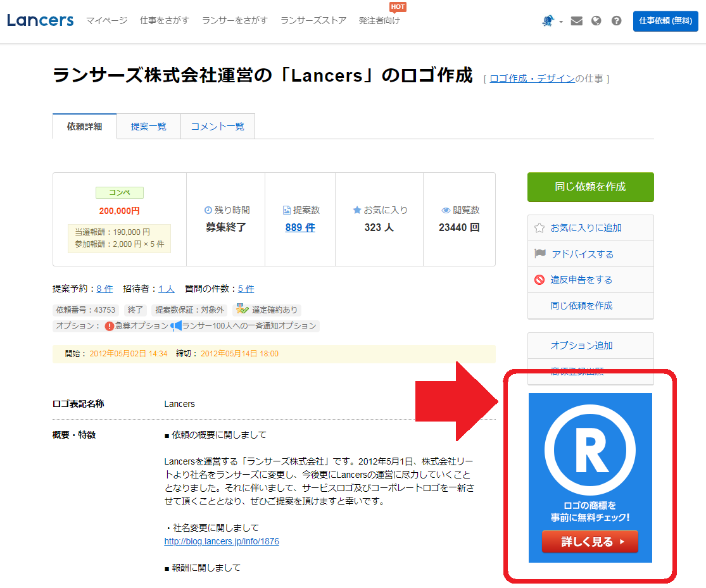The width and height of the screenshot is (706, 588).
Task: Click the ■ 依頼の概要に関しまして heading
Action: (215, 435)
